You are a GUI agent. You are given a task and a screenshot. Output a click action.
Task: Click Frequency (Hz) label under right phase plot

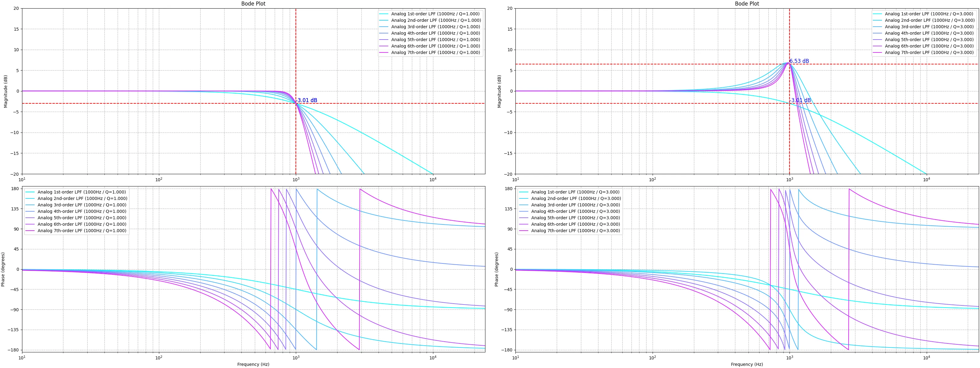click(747, 365)
